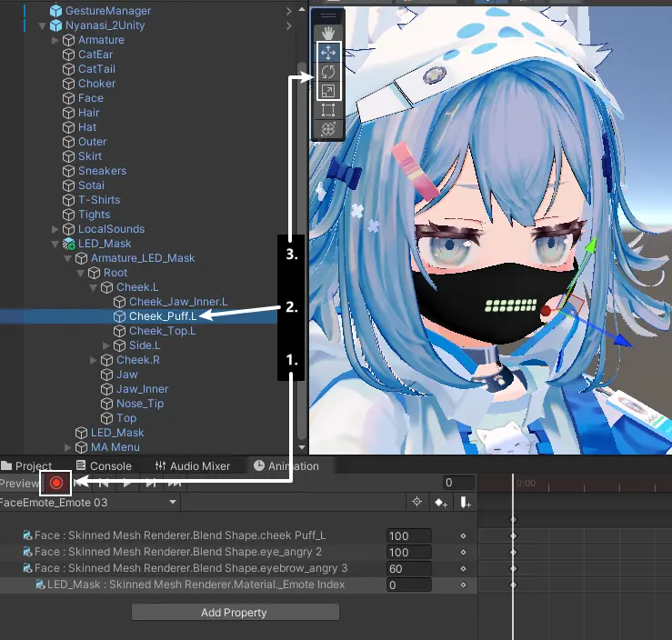The image size is (672, 640).
Task: Open the Audio Mixer tab
Action: click(x=193, y=465)
